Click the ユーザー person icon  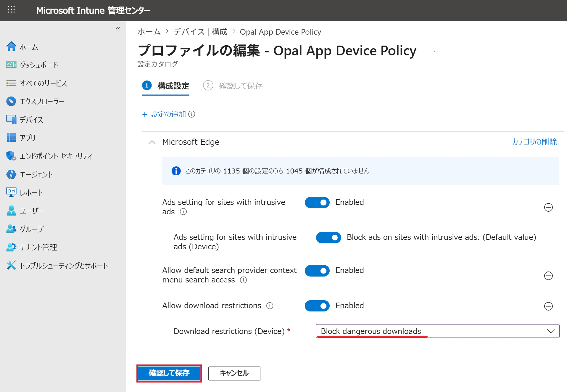point(11,211)
